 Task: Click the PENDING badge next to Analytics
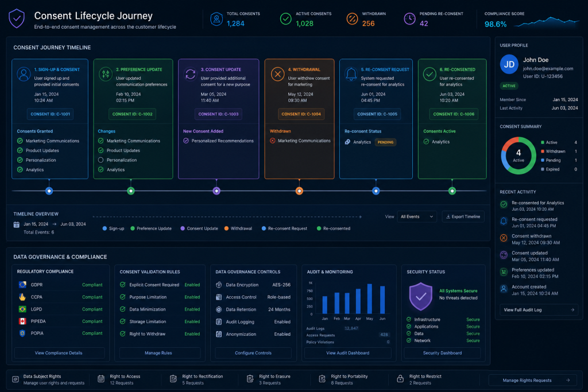(385, 142)
